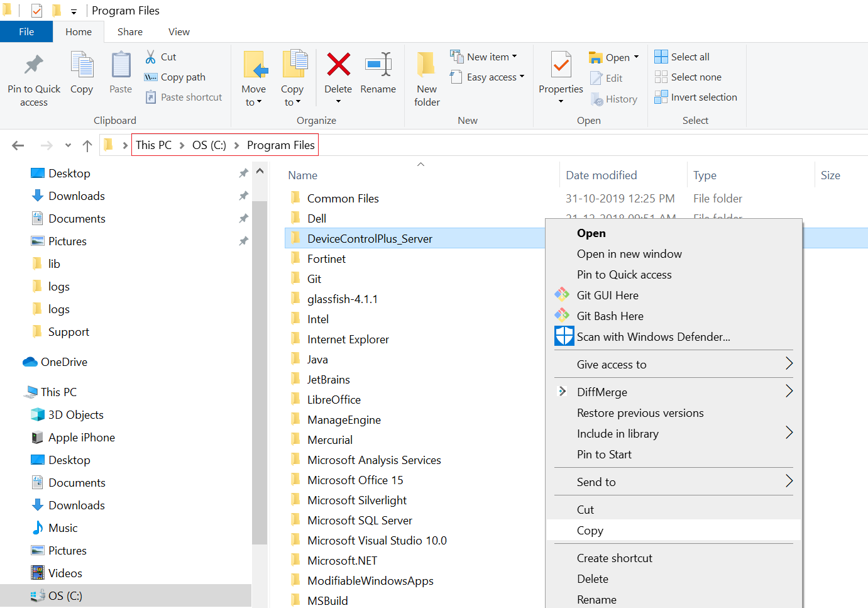
Task: Click the red Delete X icon
Action: coord(338,64)
